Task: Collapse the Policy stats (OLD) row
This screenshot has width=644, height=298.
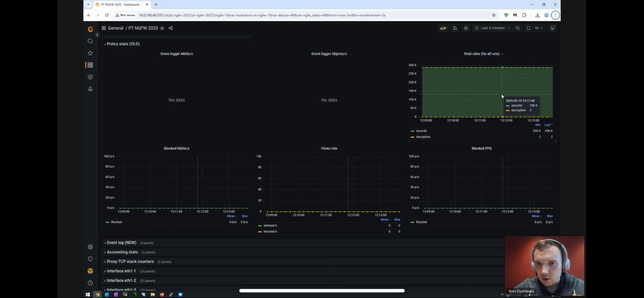Action: click(123, 44)
